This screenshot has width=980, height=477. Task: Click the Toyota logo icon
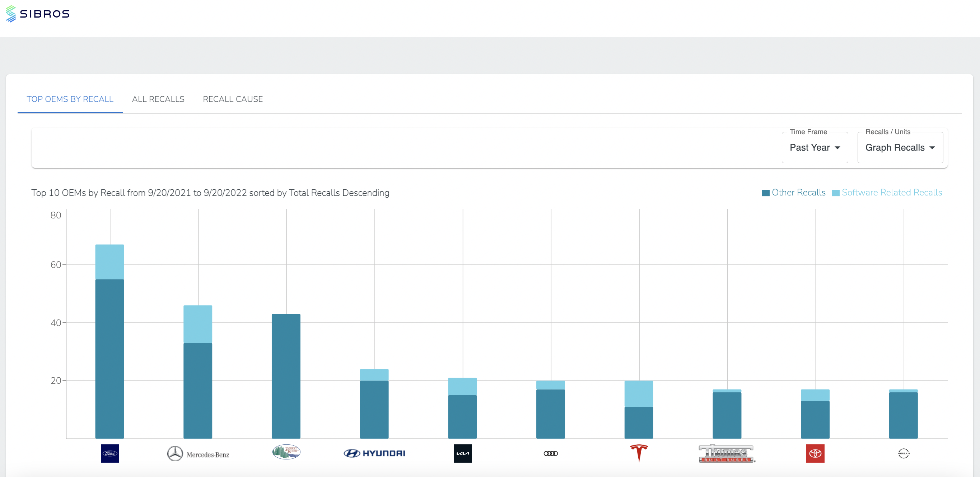click(x=815, y=453)
